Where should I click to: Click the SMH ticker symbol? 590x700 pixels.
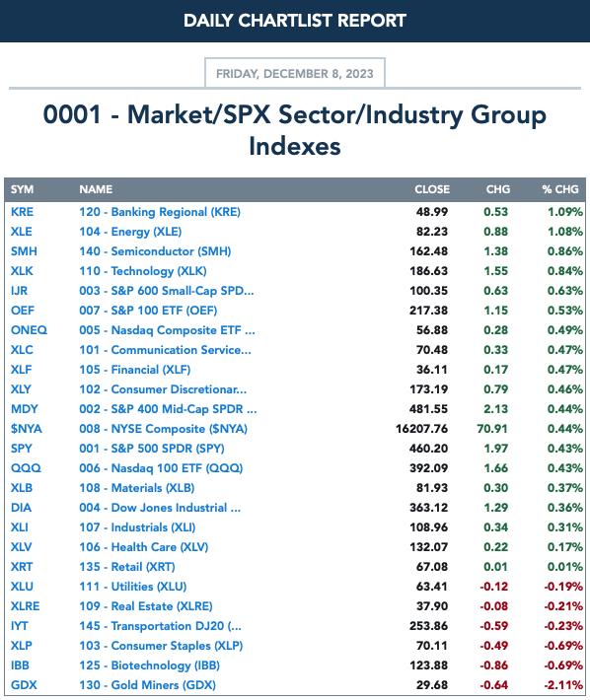(24, 250)
